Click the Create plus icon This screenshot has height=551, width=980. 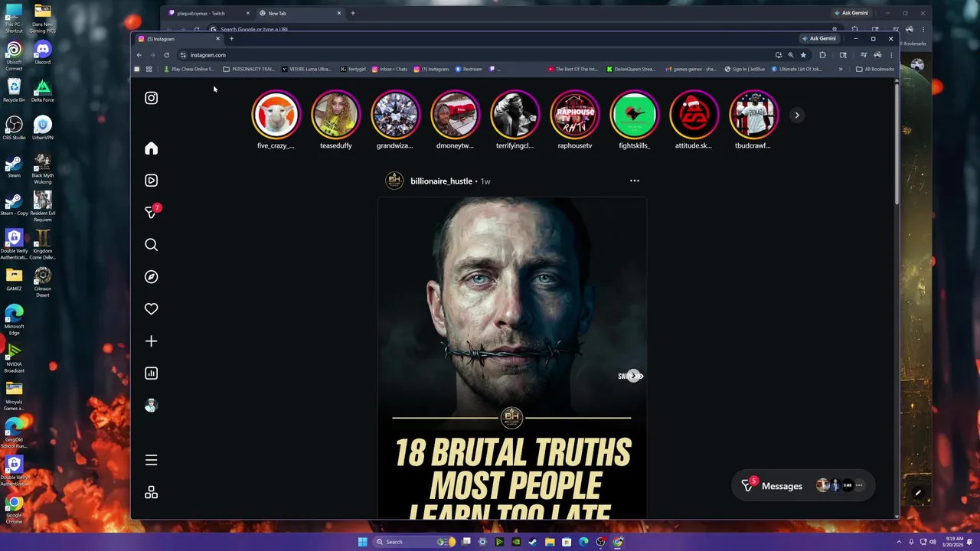[x=151, y=341]
